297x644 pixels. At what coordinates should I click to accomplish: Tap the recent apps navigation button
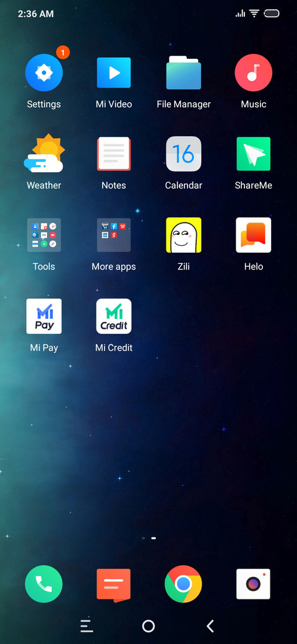[86, 626]
